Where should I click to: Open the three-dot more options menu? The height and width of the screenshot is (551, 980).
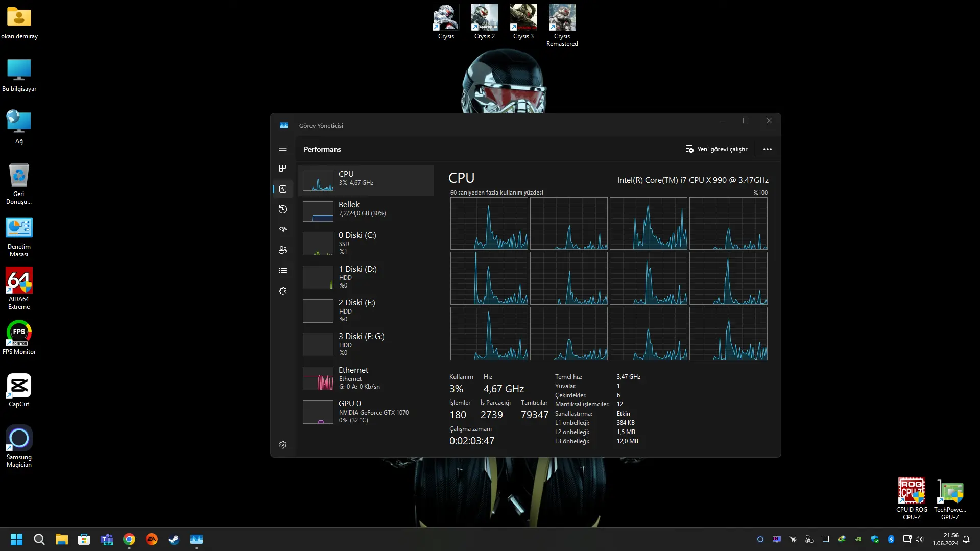[767, 149]
